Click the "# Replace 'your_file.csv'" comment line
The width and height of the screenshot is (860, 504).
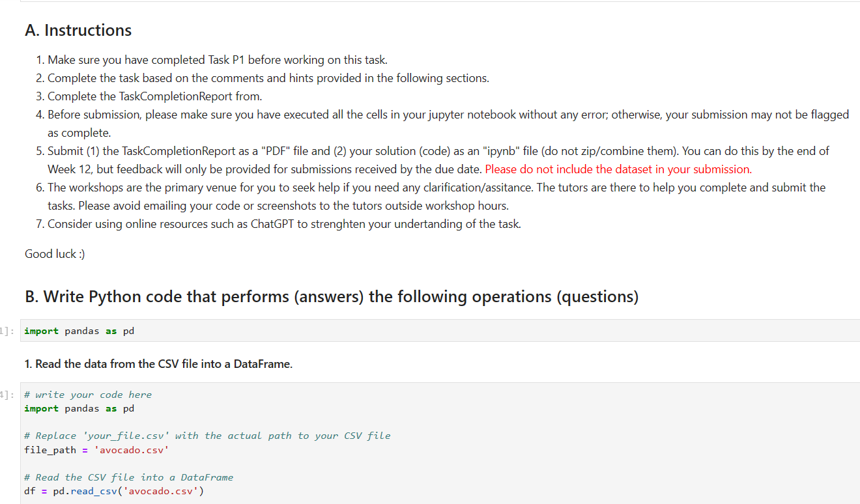pyautogui.click(x=207, y=436)
